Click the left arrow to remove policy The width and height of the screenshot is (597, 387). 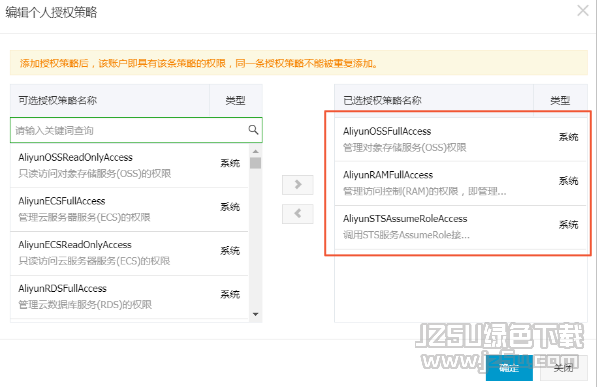coord(298,214)
